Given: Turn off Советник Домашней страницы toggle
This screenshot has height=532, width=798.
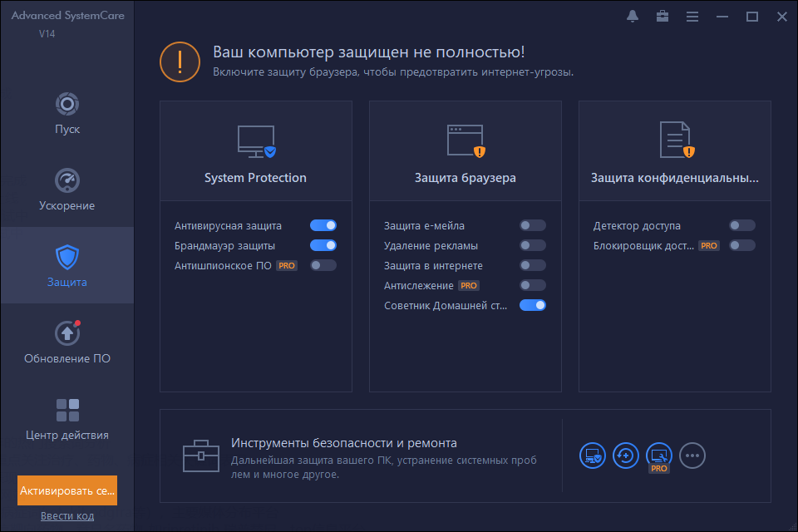Looking at the screenshot, I should pyautogui.click(x=533, y=305).
